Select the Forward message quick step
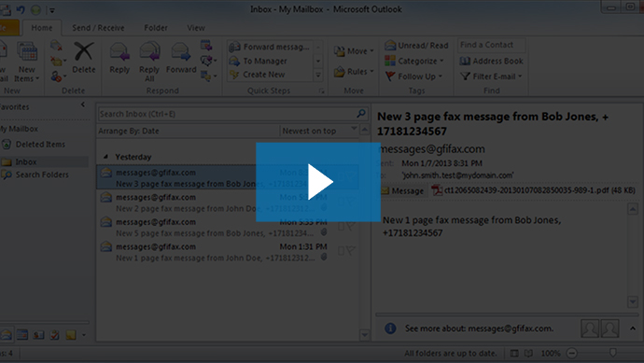Viewport: 644px width, 363px height. click(x=270, y=47)
